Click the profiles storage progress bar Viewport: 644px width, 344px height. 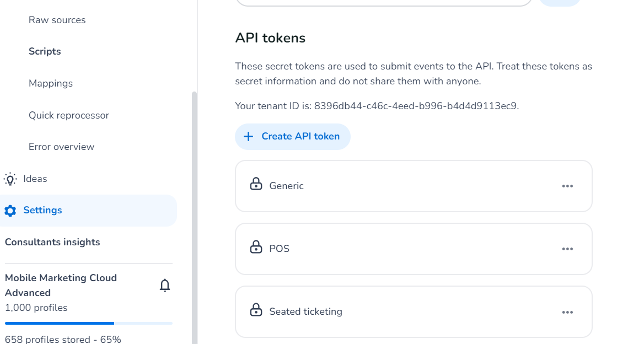(x=88, y=323)
